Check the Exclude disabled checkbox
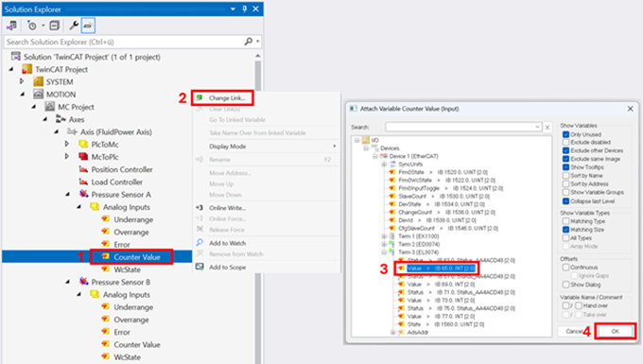Screen dimensions: 643x364 click(565, 142)
